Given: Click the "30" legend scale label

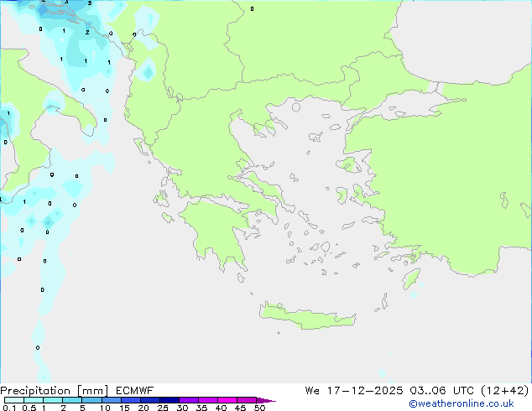Looking at the screenshot, I should [x=182, y=408].
